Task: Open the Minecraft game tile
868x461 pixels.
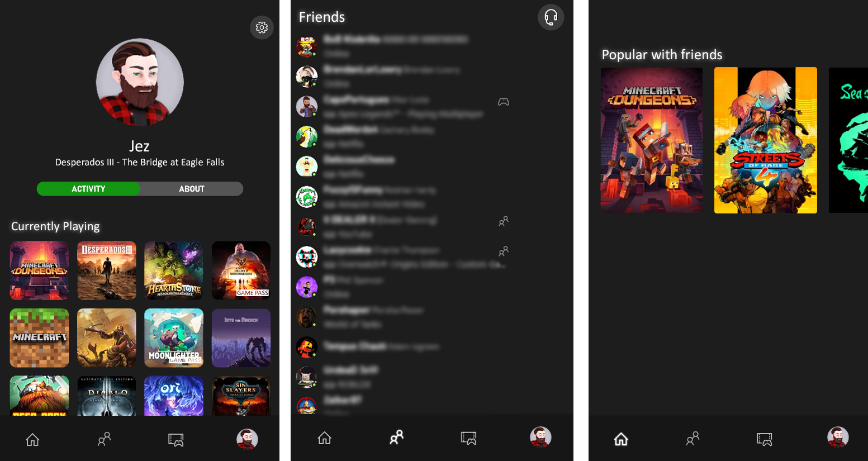Action: coord(39,338)
